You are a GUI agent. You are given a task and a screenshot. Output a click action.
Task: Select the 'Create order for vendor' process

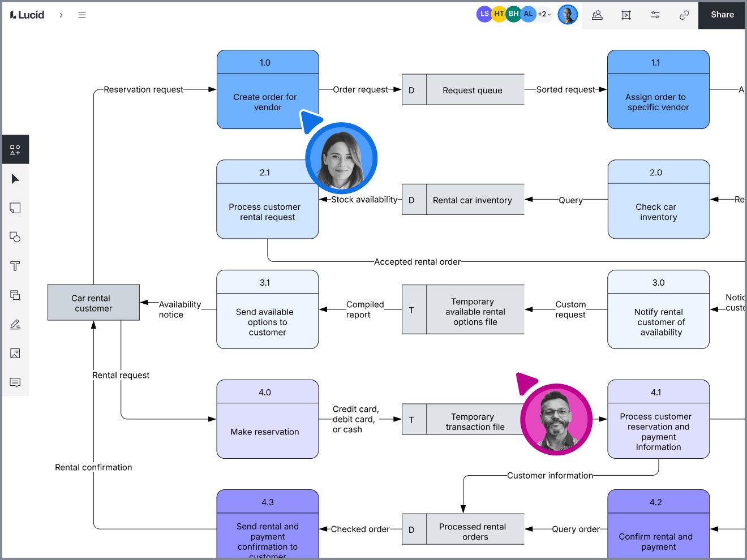268,89
